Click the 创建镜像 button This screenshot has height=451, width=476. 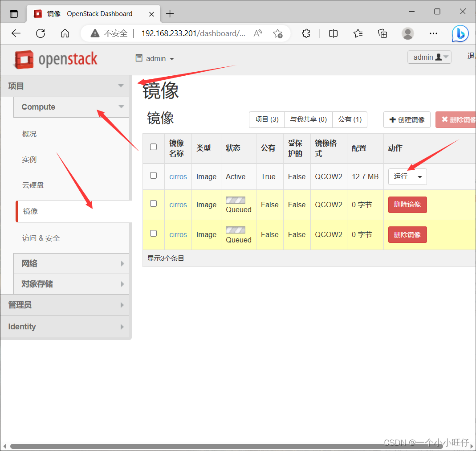[x=407, y=119]
